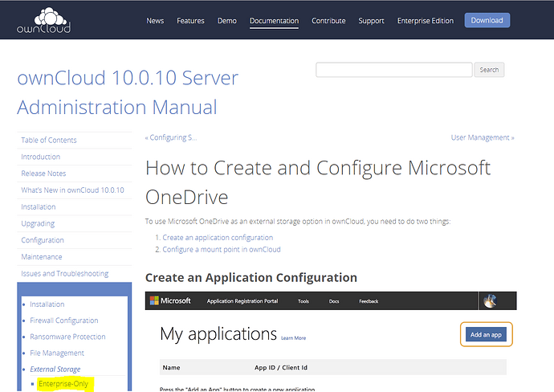Open the Enterprise Edition nav item
The height and width of the screenshot is (392, 554).
click(x=426, y=21)
